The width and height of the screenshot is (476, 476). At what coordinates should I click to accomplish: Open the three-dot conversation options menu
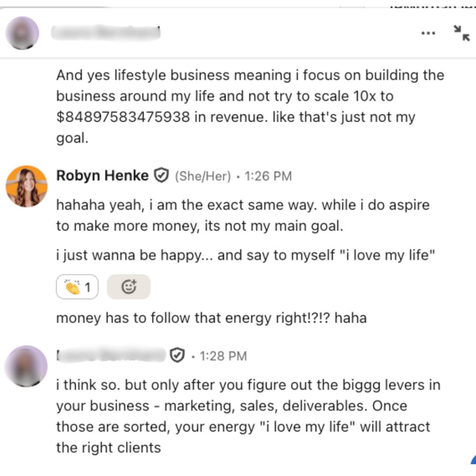tap(428, 33)
